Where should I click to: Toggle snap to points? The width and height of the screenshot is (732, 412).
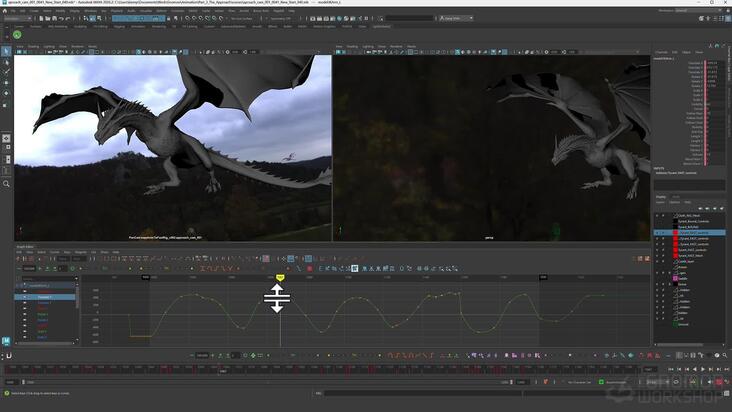click(201, 18)
